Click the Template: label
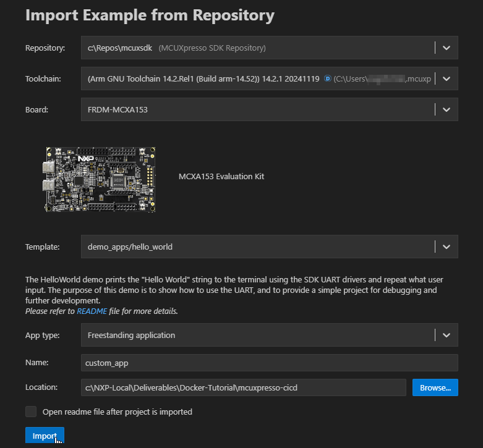This screenshot has width=483, height=448. pyautogui.click(x=42, y=247)
